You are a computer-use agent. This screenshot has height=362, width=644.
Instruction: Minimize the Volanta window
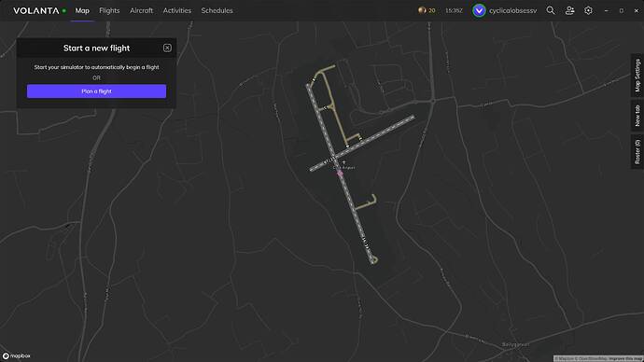pos(607,10)
